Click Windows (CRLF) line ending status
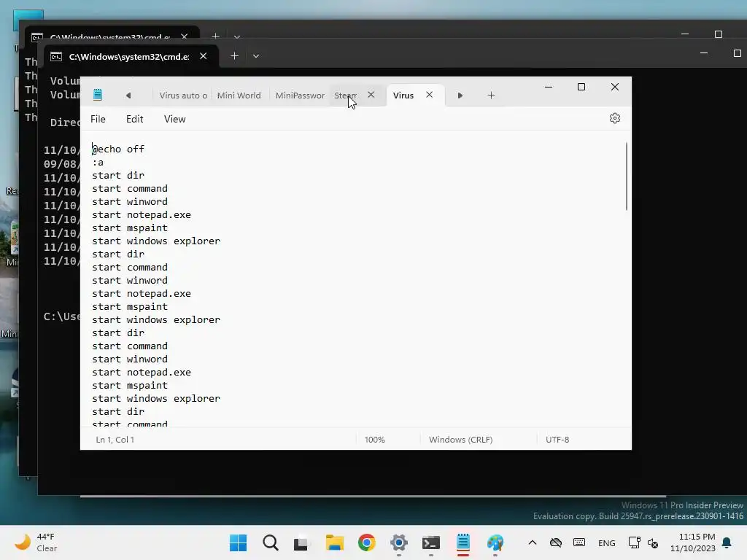The width and height of the screenshot is (747, 560). (x=461, y=440)
